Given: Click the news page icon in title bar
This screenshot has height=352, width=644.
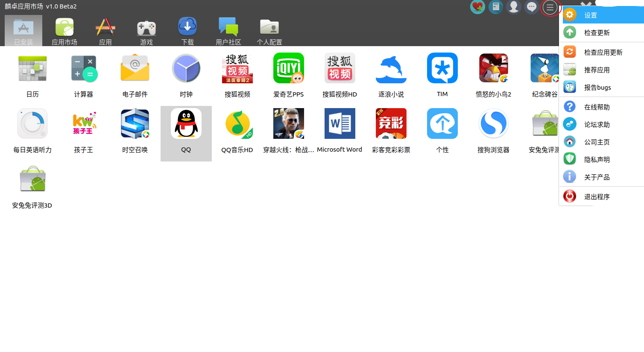Looking at the screenshot, I should coord(495,7).
